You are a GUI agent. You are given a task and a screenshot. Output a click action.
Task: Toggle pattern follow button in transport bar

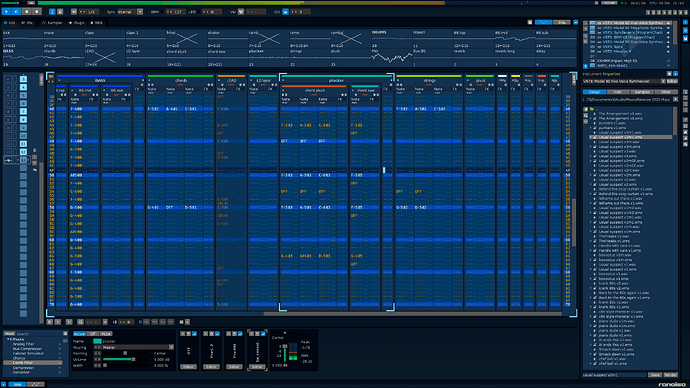pyautogui.click(x=52, y=11)
